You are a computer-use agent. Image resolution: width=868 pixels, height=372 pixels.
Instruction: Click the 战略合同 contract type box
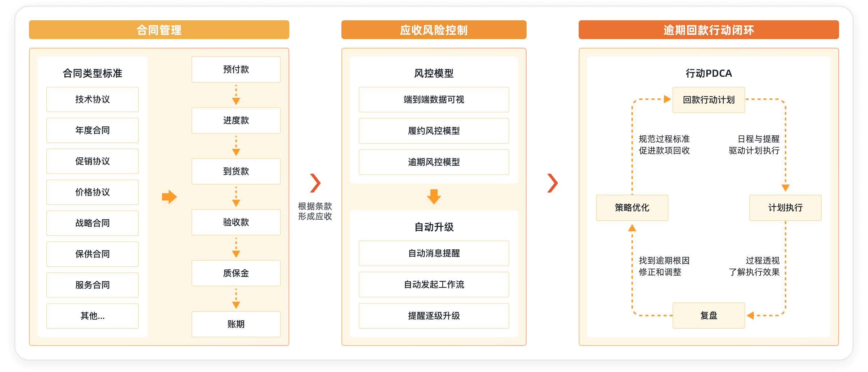click(93, 223)
